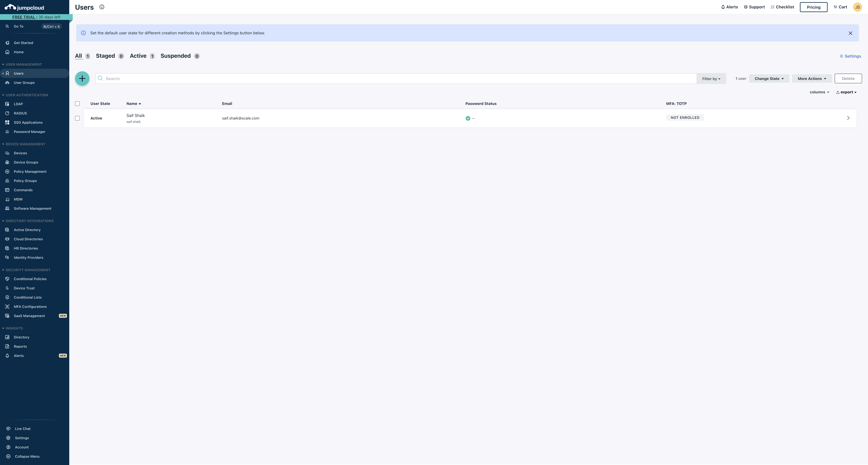Collapse the Directory Integrations section
This screenshot has height=465, width=868.
click(3, 221)
